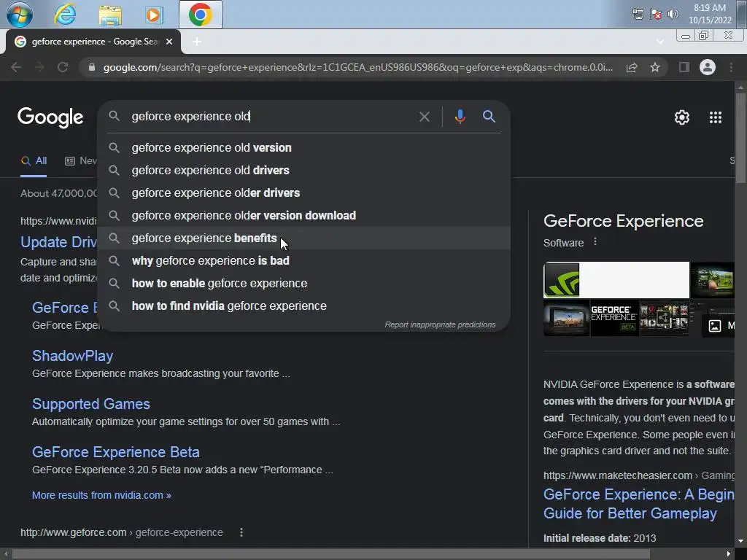Click the horizontal scrollbar at bottom
Viewport: 747px width, 560px height.
click(x=331, y=554)
